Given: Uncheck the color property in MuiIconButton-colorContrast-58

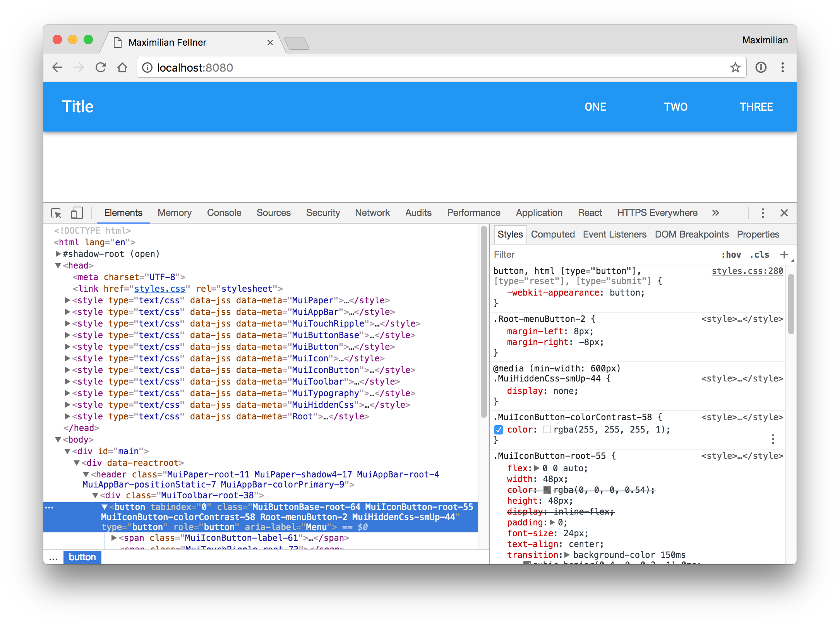Looking at the screenshot, I should pos(498,429).
